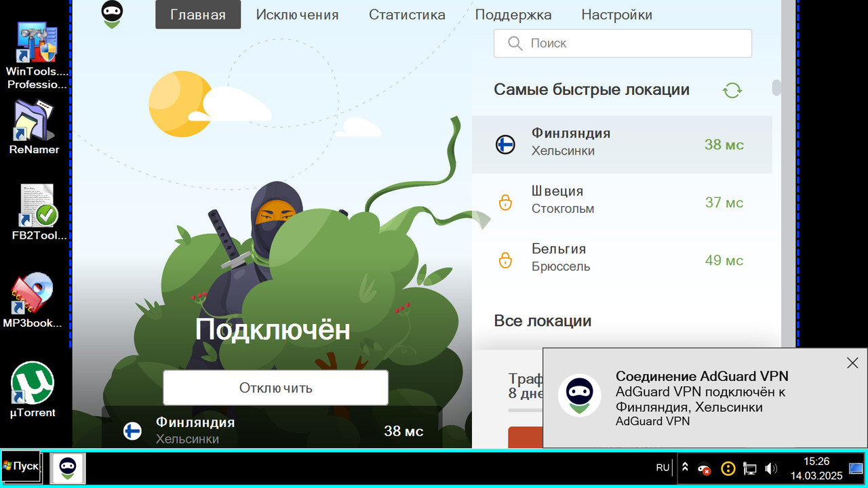Click the AdGuard ninja icon in notification
This screenshot has height=488, width=868.
click(x=579, y=395)
